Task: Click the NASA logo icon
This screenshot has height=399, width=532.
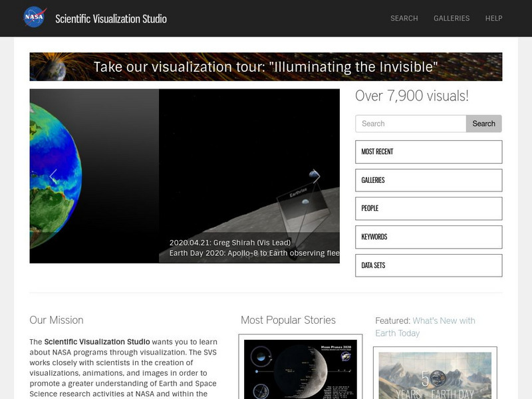Action: (35, 17)
